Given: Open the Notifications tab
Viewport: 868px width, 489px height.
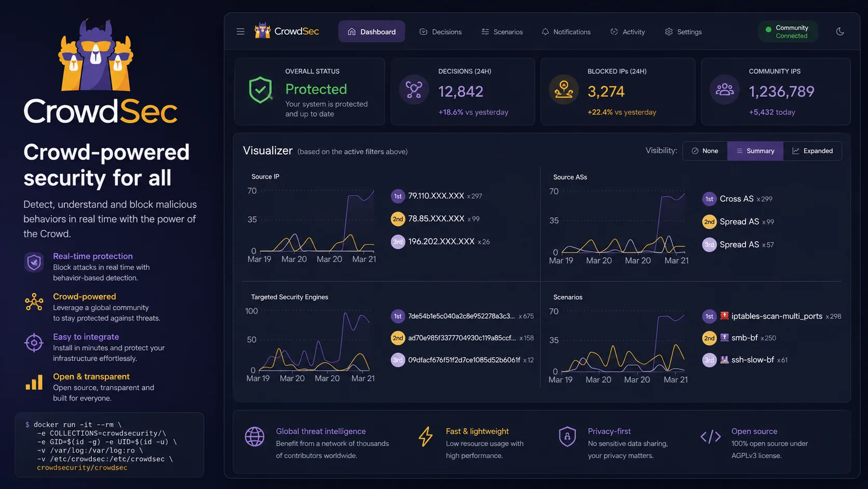Looking at the screenshot, I should click(566, 32).
